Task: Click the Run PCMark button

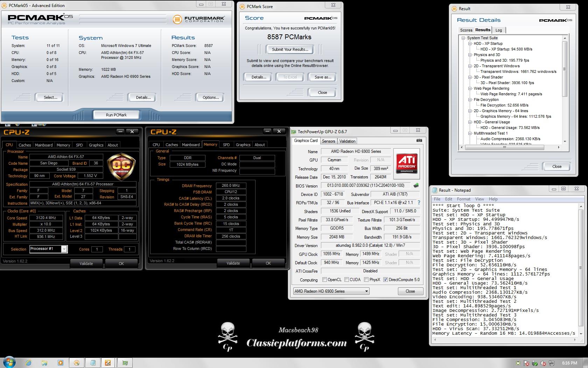Action: (116, 115)
